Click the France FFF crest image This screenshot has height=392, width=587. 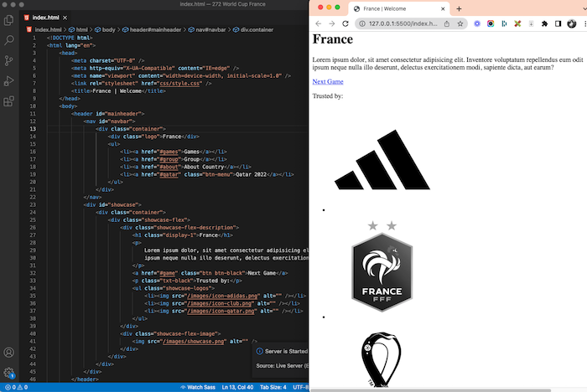click(x=382, y=266)
